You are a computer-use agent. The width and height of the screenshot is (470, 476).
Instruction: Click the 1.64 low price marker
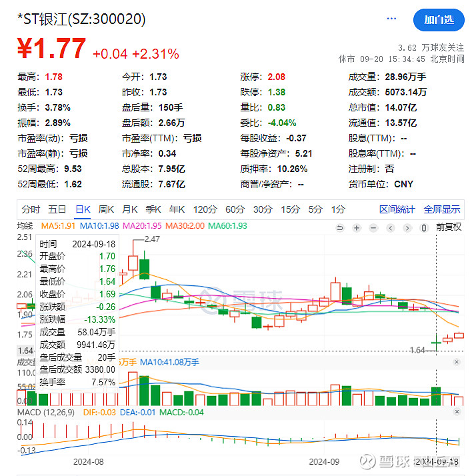(417, 350)
